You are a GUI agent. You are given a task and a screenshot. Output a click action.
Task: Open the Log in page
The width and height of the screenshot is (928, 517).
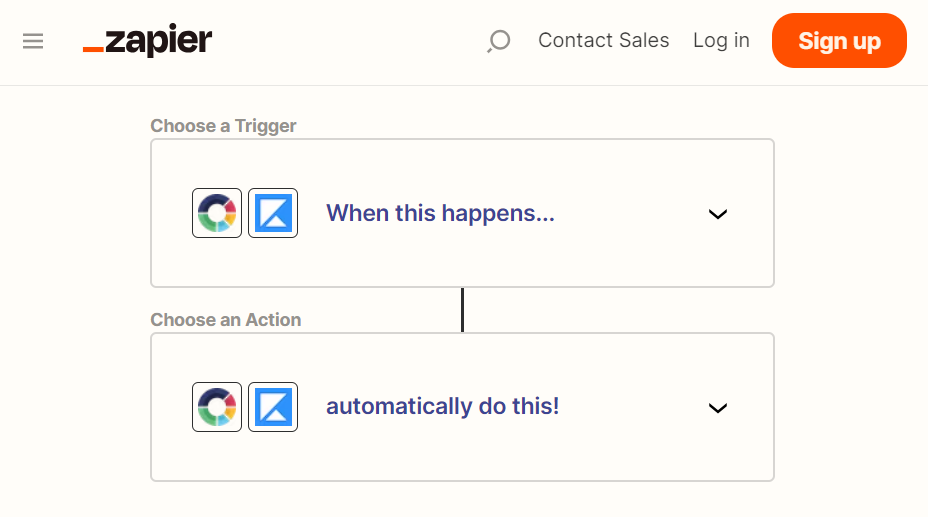click(x=721, y=40)
